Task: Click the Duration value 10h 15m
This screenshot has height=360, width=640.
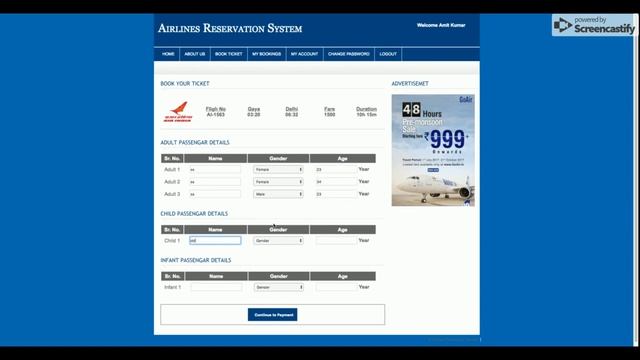Action: pyautogui.click(x=367, y=115)
